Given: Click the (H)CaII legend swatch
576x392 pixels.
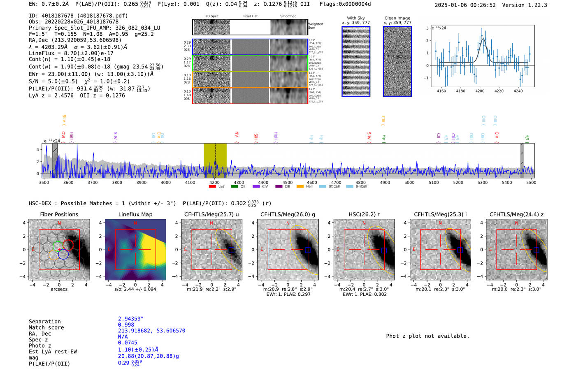Looking at the screenshot, I should (x=350, y=186).
